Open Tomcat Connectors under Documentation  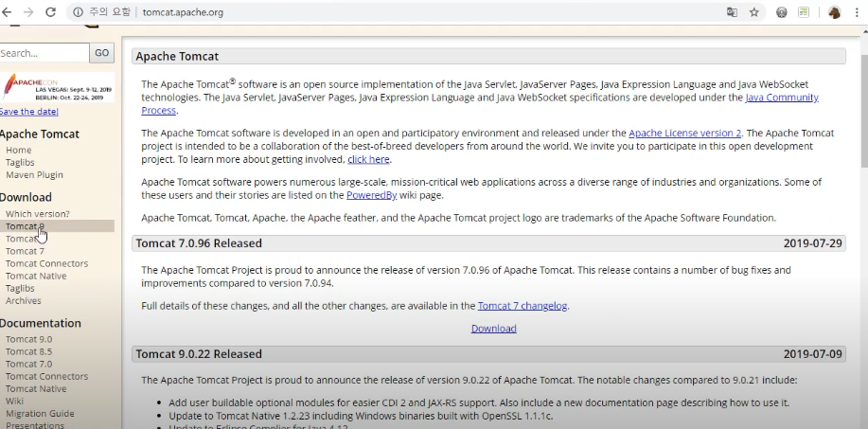47,376
